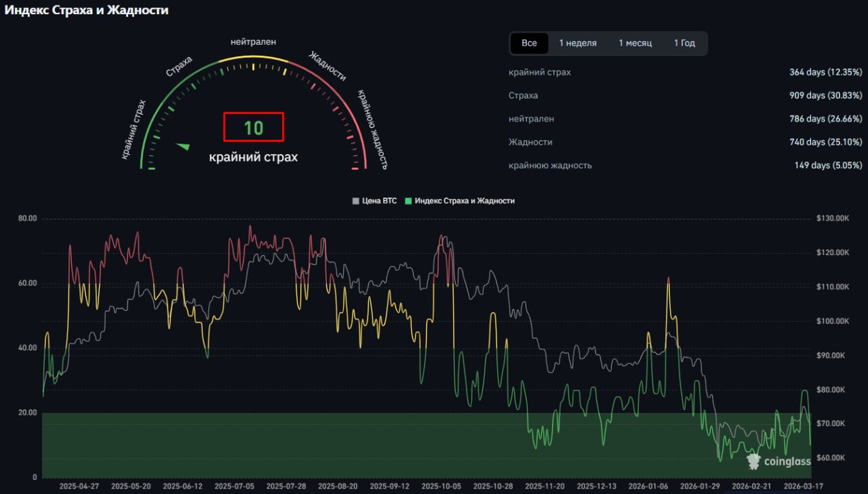The height and width of the screenshot is (494, 868).
Task: Click the "149 days (5.05%)" statistic value
Action: 828,165
